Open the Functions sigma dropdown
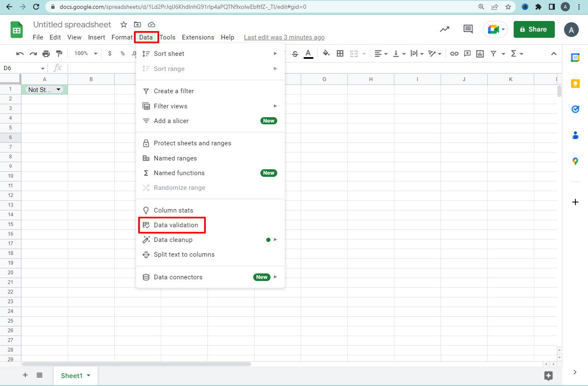 click(x=517, y=54)
